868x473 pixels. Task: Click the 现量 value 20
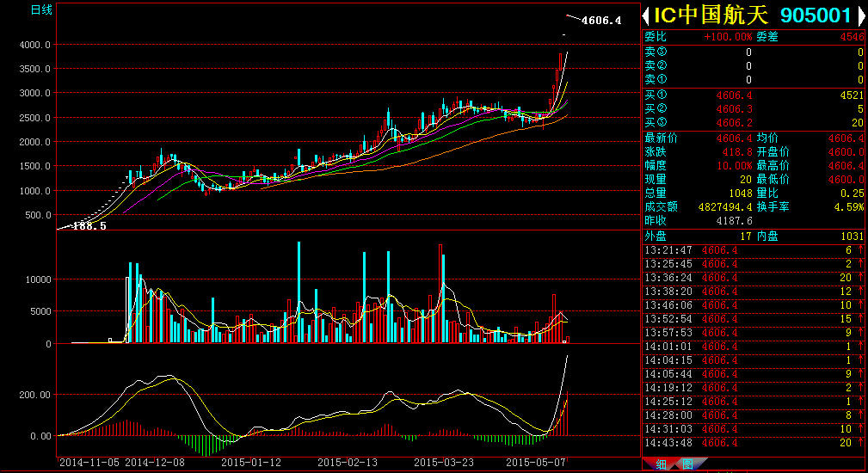tap(746, 179)
